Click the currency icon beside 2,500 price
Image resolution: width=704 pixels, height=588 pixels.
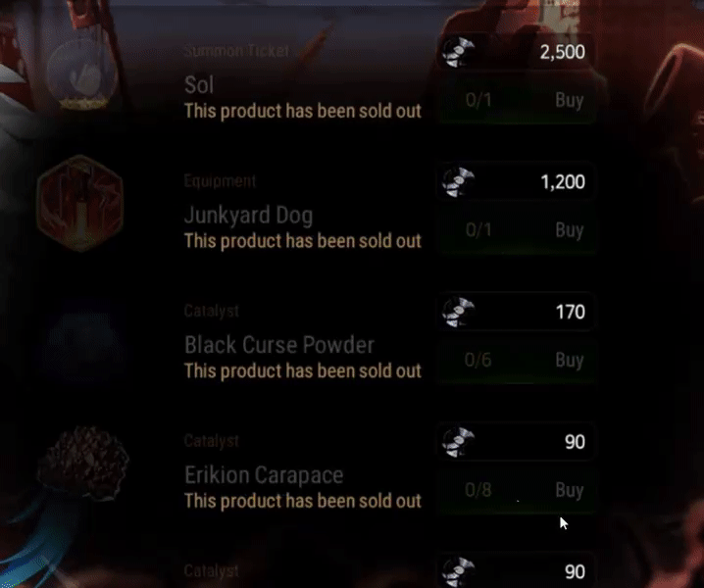coord(458,52)
